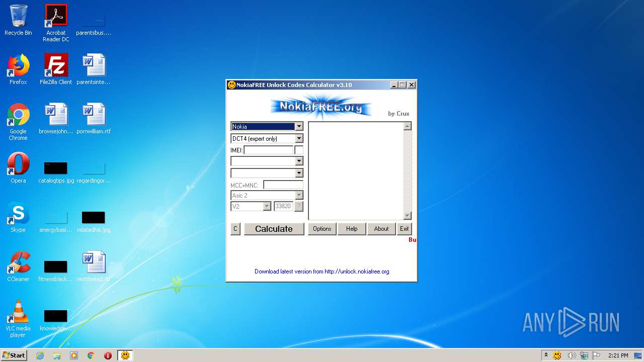Open the parentsinte Word document
This screenshot has width=644, height=362.
[94, 69]
